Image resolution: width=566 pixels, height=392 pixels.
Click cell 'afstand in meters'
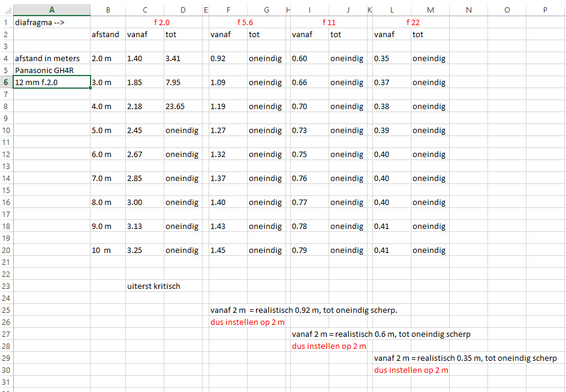pyautogui.click(x=52, y=58)
